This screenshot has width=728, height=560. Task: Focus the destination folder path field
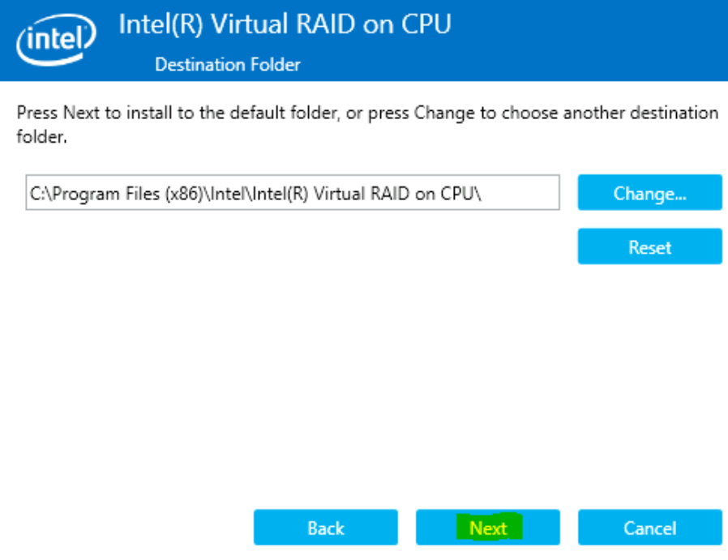pos(292,193)
